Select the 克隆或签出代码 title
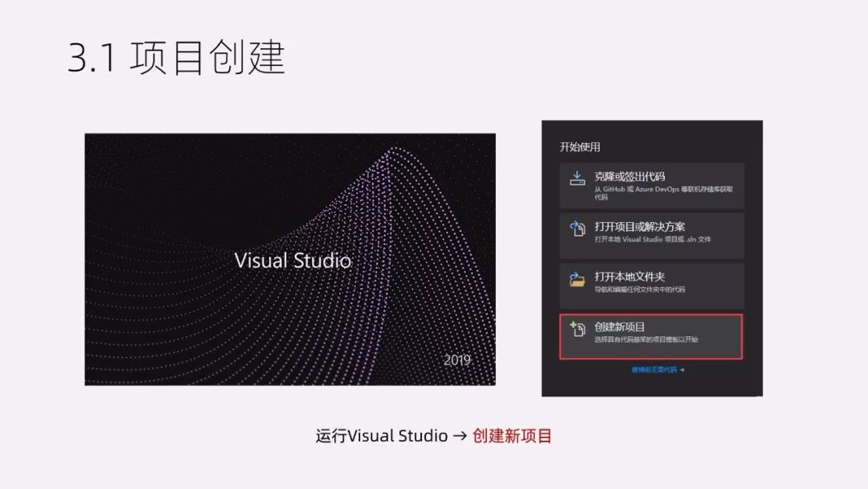The height and width of the screenshot is (489, 868). (x=629, y=176)
